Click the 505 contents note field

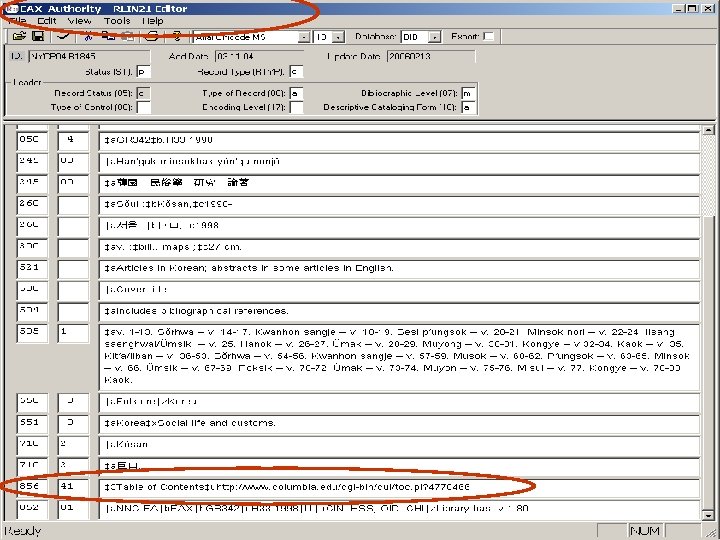click(x=399, y=357)
